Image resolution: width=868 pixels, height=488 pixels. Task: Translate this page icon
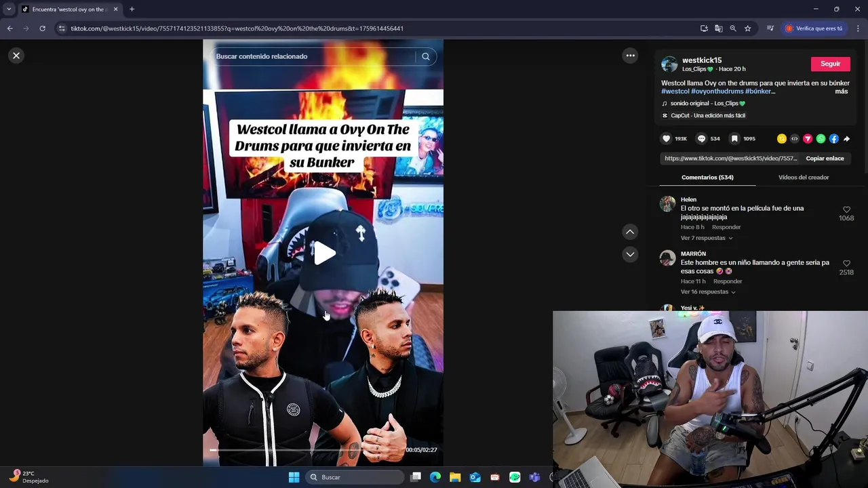tap(718, 28)
